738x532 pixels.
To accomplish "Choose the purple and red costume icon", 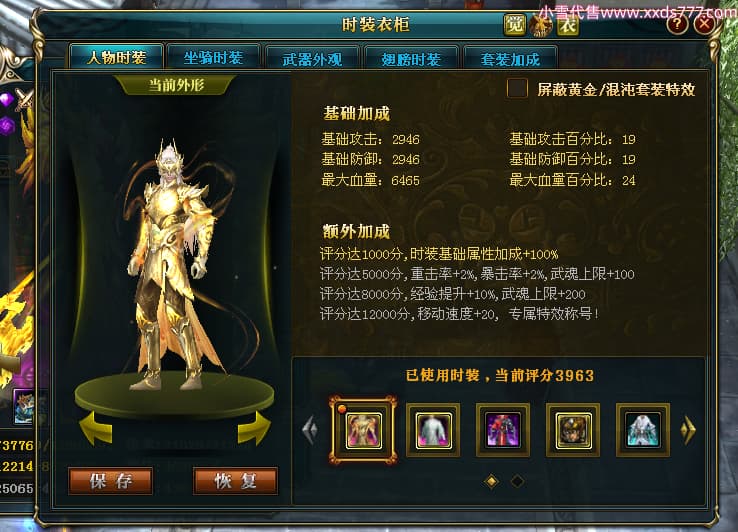I will tap(503, 430).
